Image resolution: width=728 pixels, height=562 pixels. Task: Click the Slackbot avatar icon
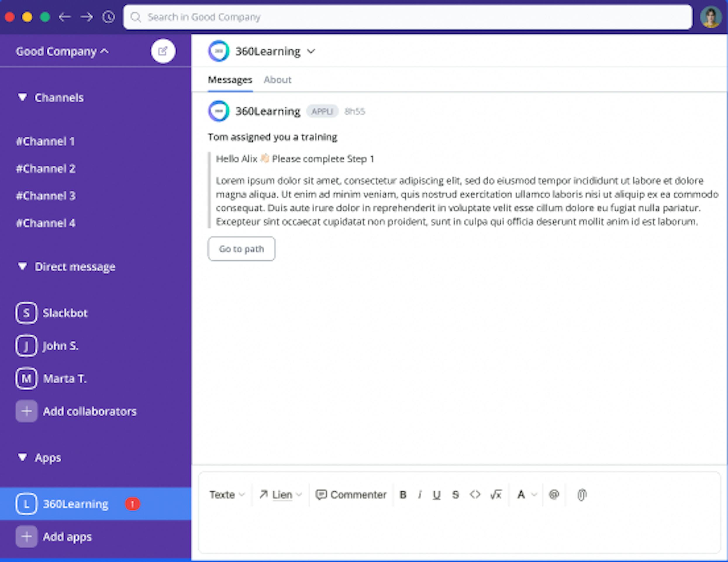coord(26,313)
